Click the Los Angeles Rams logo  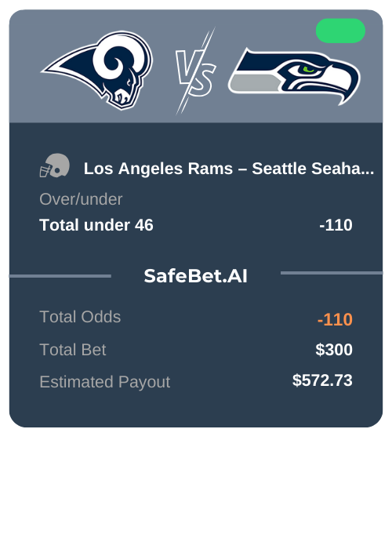[97, 70]
